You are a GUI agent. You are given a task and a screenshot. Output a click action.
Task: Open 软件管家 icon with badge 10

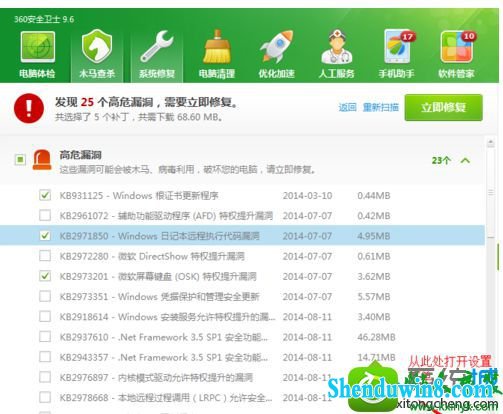[x=457, y=46]
